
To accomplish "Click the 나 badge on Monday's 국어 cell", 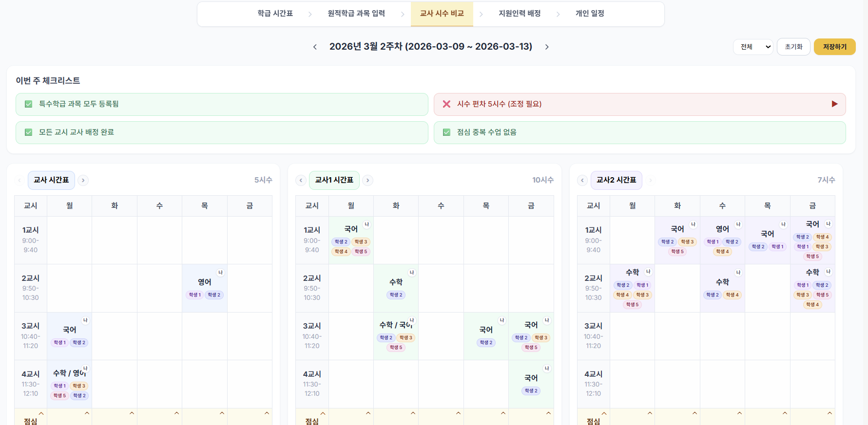I will (x=86, y=320).
